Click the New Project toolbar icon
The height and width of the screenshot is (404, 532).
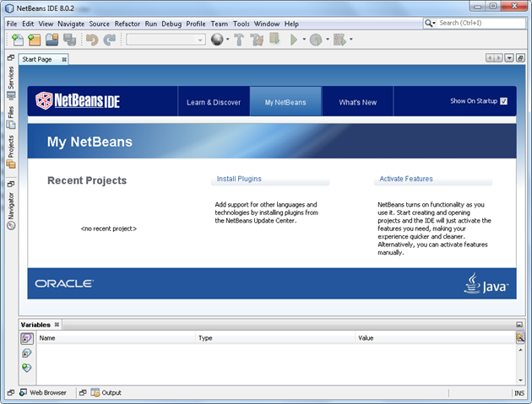(34, 40)
